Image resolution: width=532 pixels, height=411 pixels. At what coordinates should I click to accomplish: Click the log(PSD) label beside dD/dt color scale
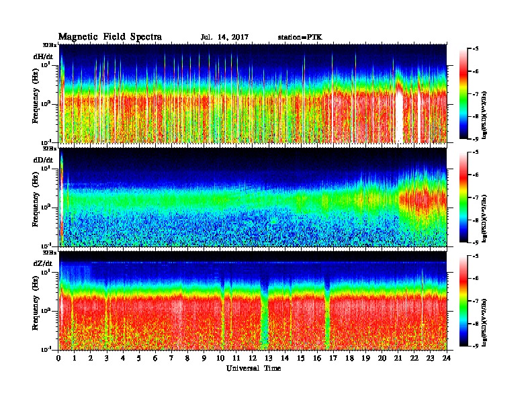pos(485,218)
